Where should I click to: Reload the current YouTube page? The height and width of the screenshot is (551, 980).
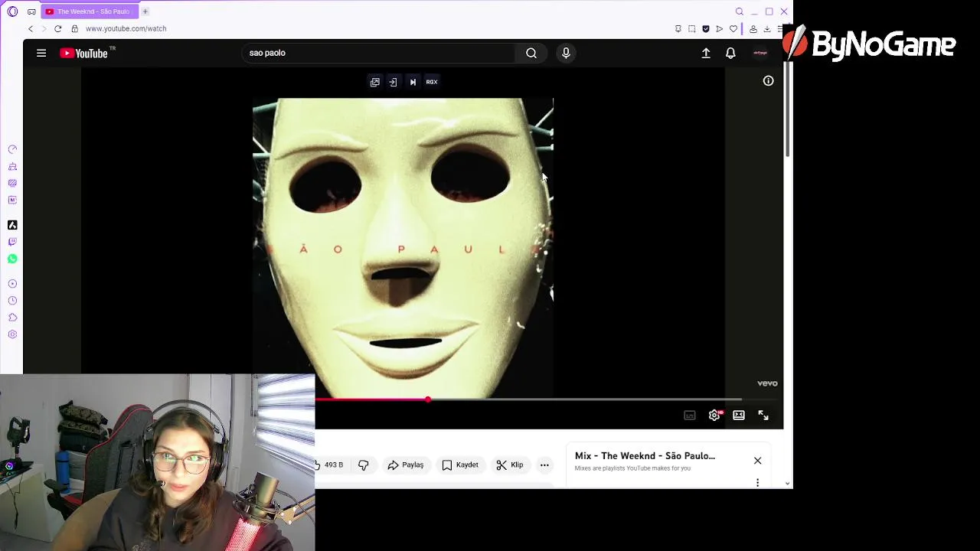57,28
